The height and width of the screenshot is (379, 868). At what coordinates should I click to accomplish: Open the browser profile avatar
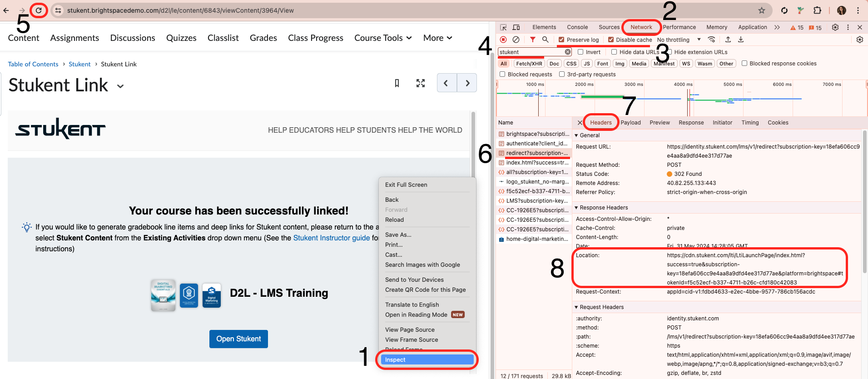pyautogui.click(x=842, y=10)
